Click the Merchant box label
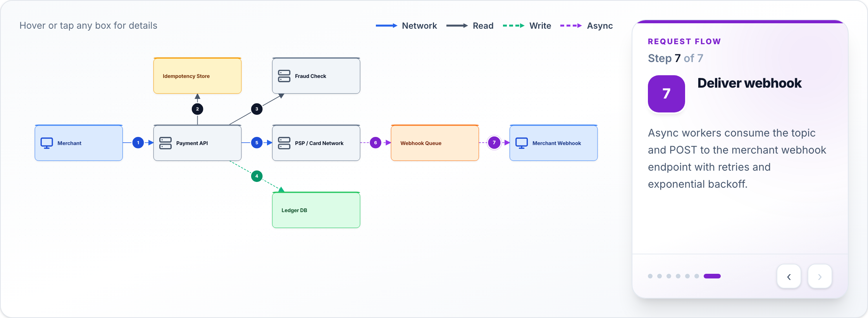The image size is (868, 318). 69,143
